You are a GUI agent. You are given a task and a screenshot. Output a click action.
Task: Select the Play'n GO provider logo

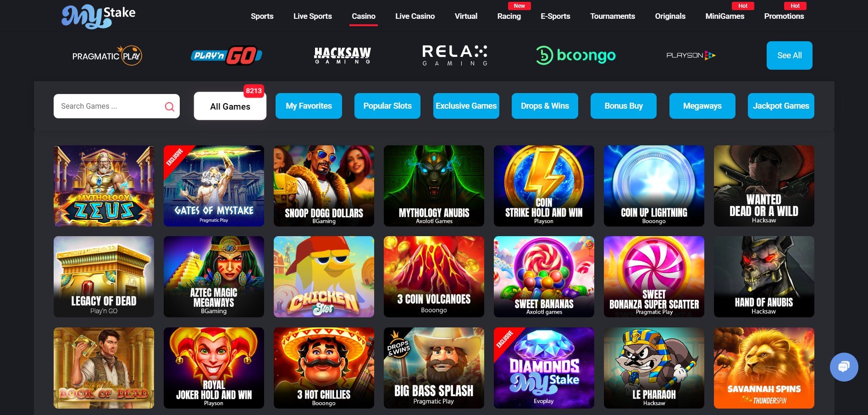coord(227,56)
